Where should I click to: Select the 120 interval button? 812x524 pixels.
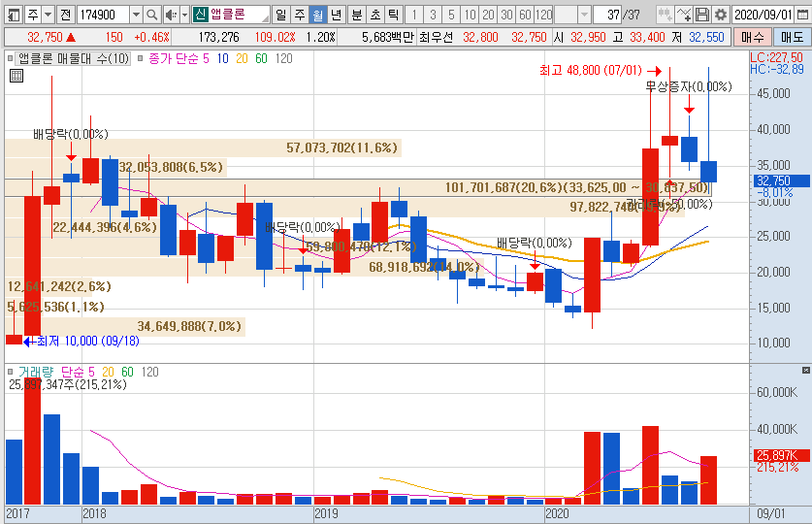543,15
